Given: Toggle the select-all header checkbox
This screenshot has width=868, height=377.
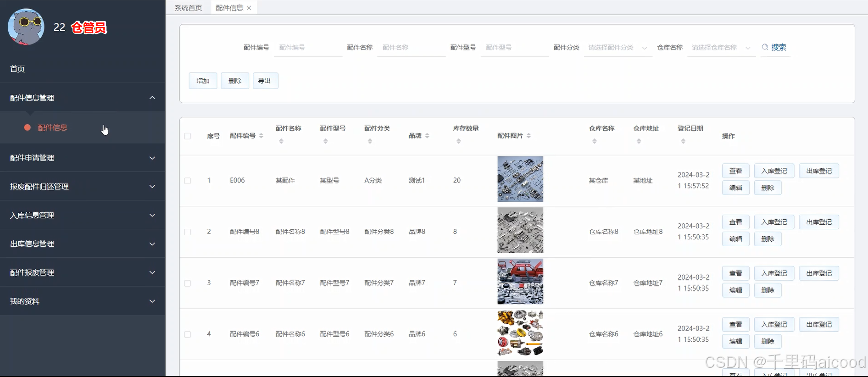Looking at the screenshot, I should [188, 136].
